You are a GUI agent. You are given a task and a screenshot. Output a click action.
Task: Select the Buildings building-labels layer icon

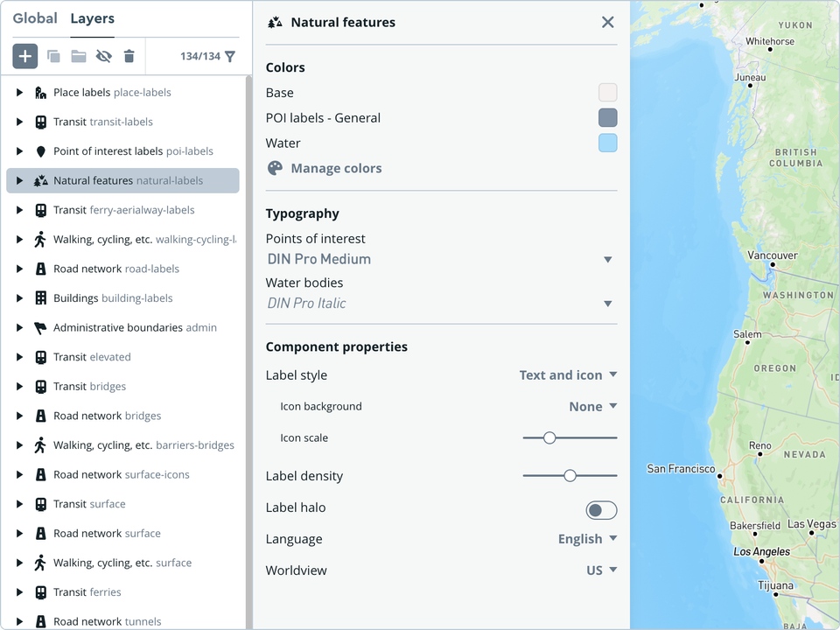[40, 298]
